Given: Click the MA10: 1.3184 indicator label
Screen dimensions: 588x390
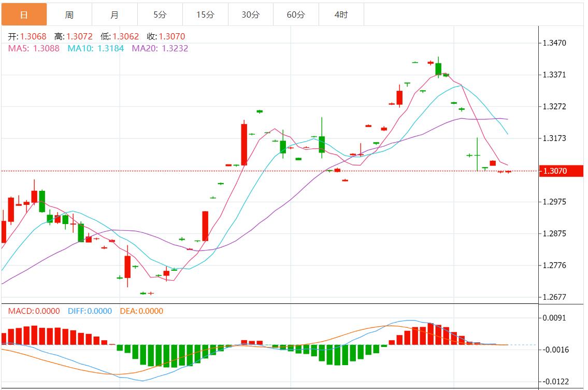Looking at the screenshot, I should tap(96, 48).
